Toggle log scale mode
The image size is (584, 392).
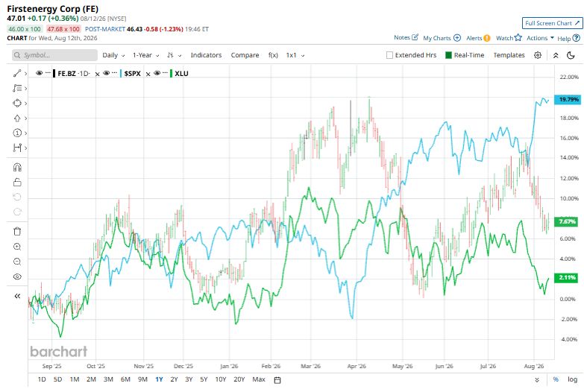(x=573, y=379)
